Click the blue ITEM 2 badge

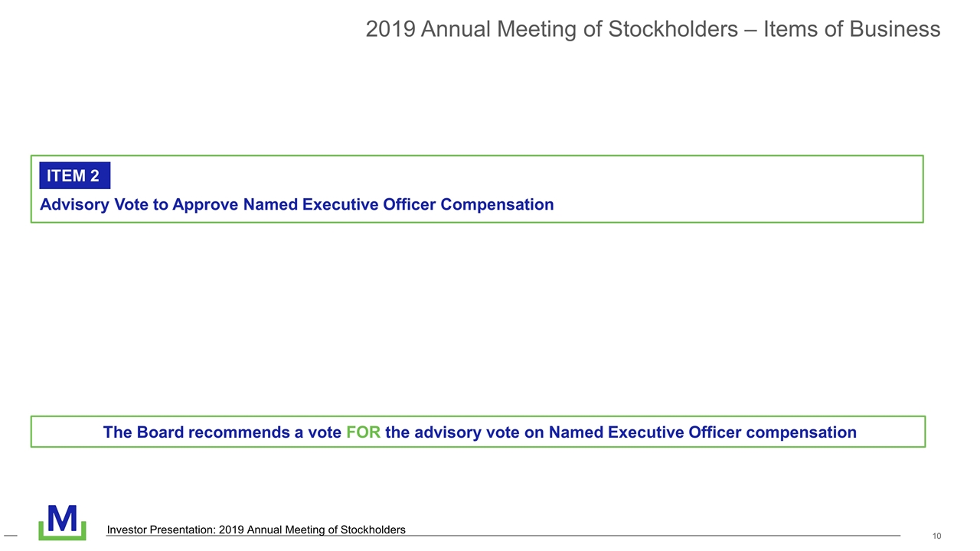[74, 175]
